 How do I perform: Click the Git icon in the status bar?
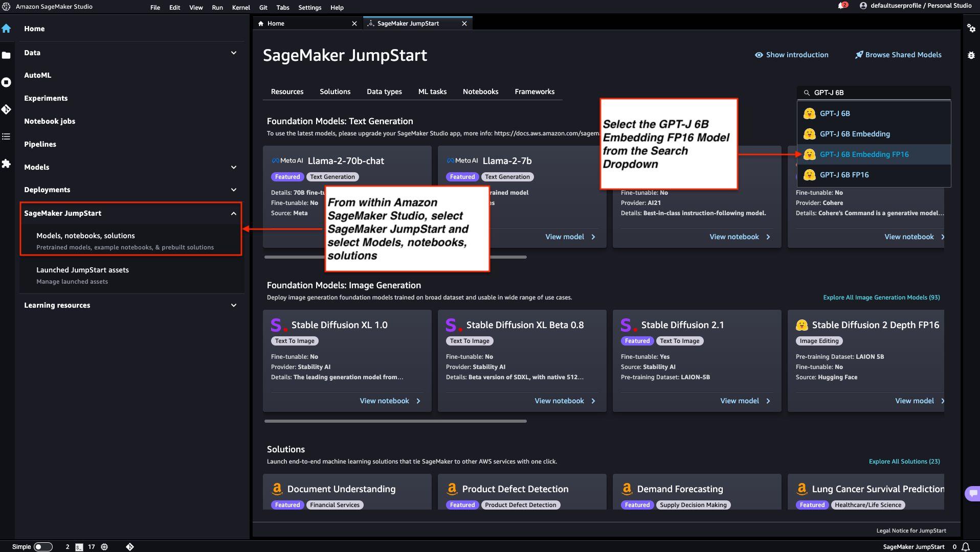coord(130,547)
